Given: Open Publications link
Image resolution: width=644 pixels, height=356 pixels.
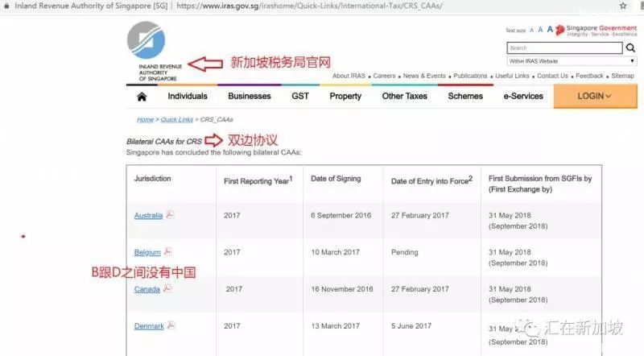Looking at the screenshot, I should coord(470,76).
